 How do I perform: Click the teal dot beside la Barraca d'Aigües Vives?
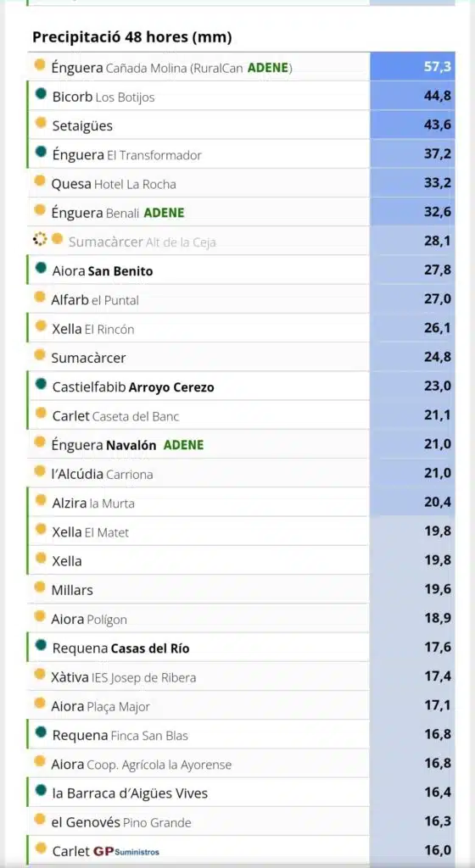pyautogui.click(x=41, y=790)
